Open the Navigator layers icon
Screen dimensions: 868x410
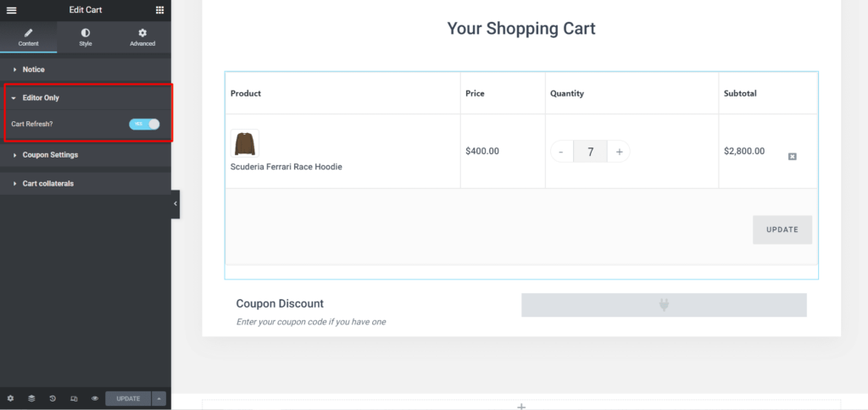(x=31, y=398)
